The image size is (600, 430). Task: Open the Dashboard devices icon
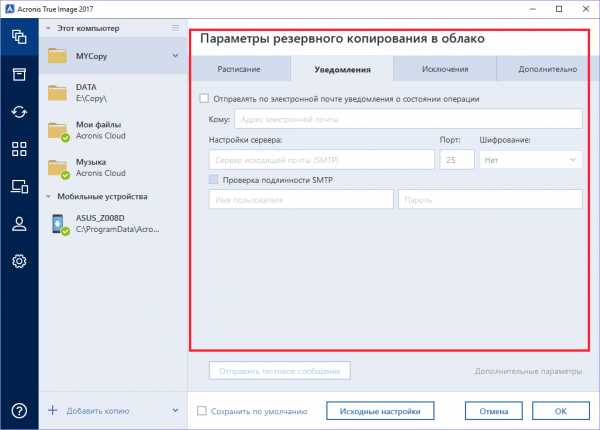18,186
